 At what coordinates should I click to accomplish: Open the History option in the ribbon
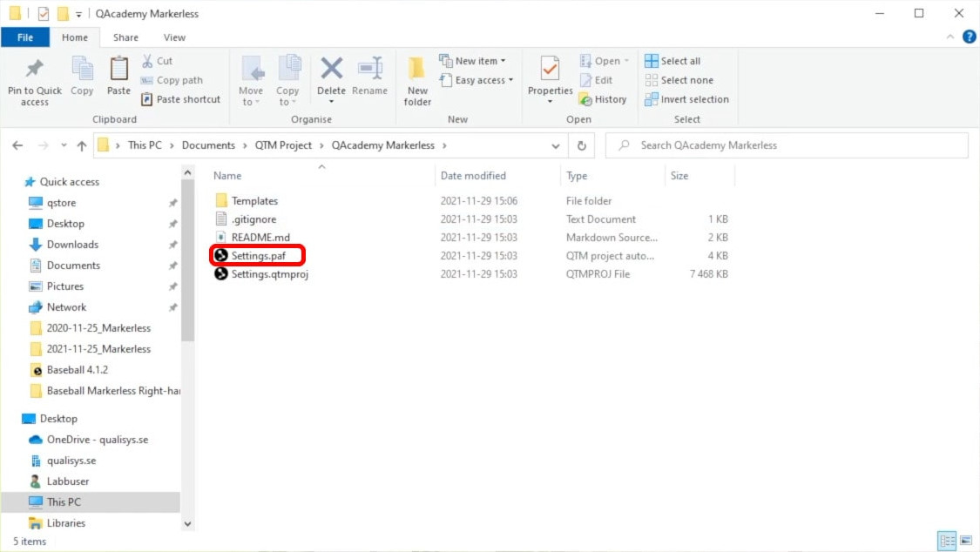click(604, 99)
